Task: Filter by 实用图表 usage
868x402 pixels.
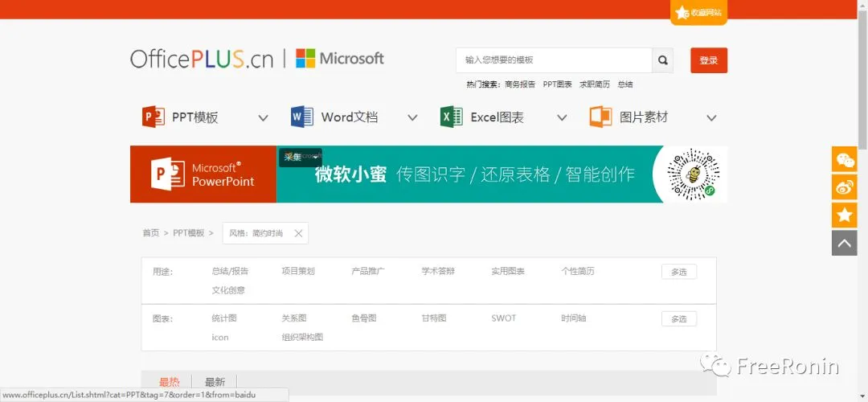Action: pos(508,271)
